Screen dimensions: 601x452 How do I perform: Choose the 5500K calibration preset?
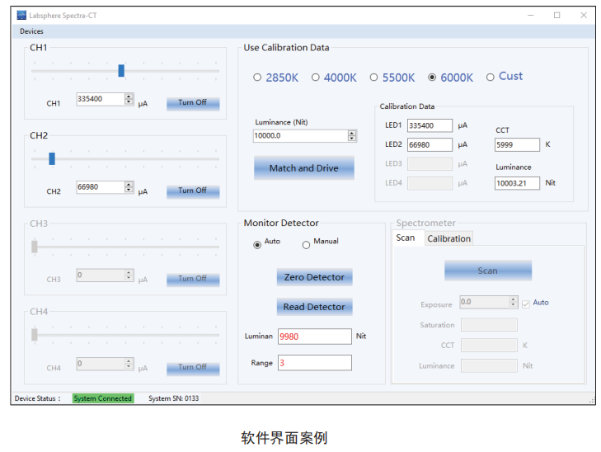pyautogui.click(x=374, y=77)
